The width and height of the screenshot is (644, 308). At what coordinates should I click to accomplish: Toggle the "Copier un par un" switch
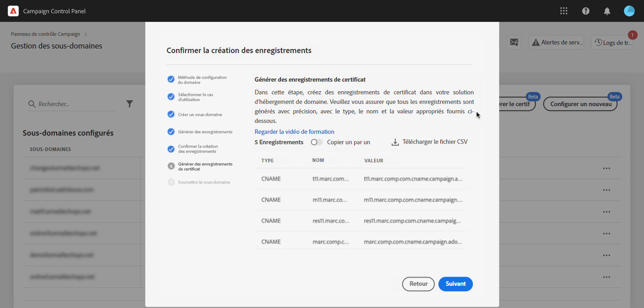click(316, 142)
